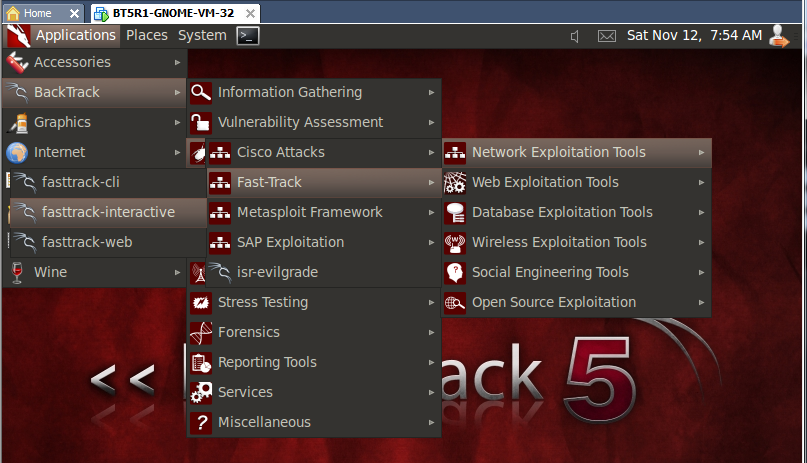Click the Information Gathering magnifier icon
The image size is (807, 463).
(201, 93)
